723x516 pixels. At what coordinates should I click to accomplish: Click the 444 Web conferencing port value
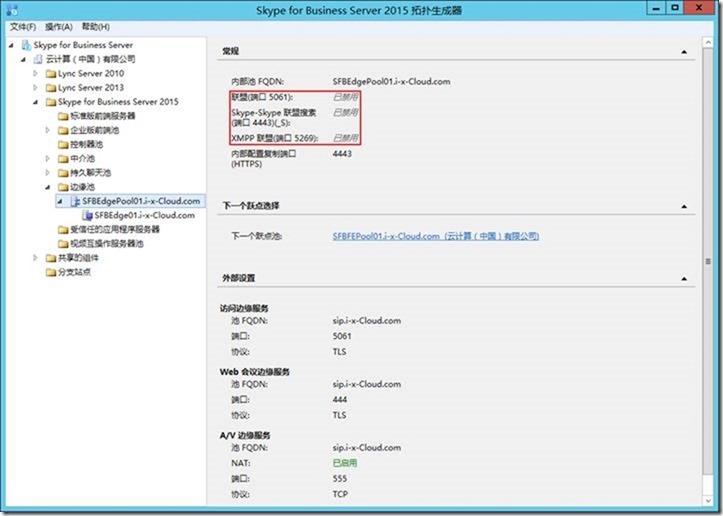339,400
